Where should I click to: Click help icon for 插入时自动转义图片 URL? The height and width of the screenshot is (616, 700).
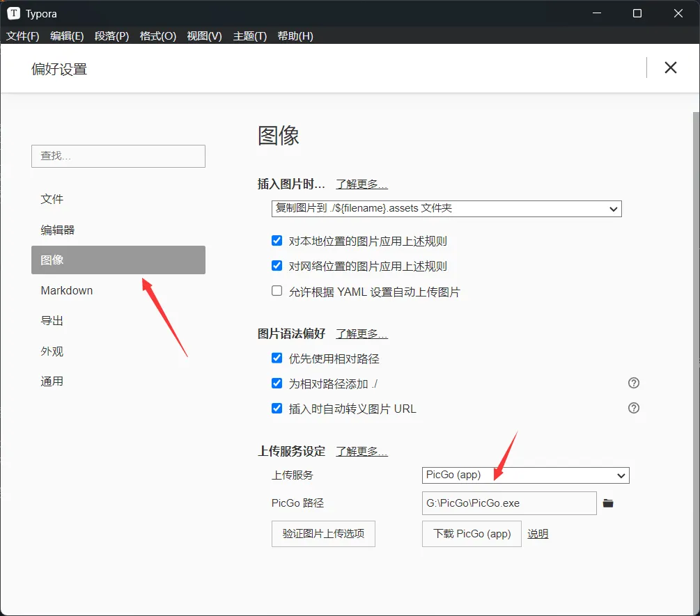[x=633, y=408]
